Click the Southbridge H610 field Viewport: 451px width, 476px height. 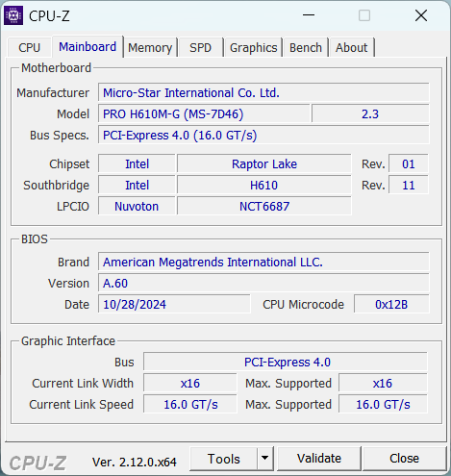264,186
